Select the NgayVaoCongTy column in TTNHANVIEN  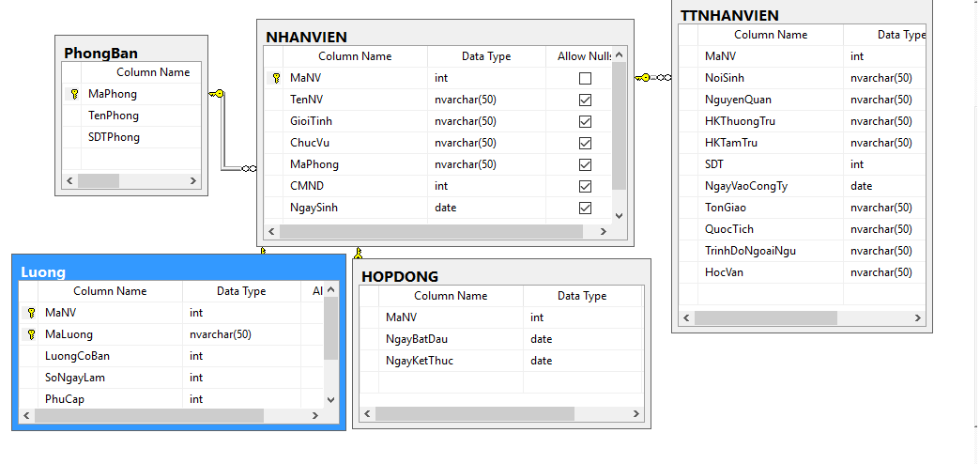coord(746,186)
